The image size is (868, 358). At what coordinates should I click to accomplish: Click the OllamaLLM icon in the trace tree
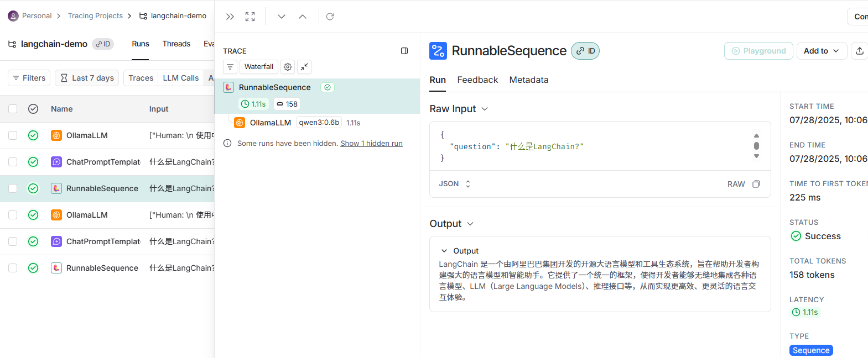click(x=240, y=123)
